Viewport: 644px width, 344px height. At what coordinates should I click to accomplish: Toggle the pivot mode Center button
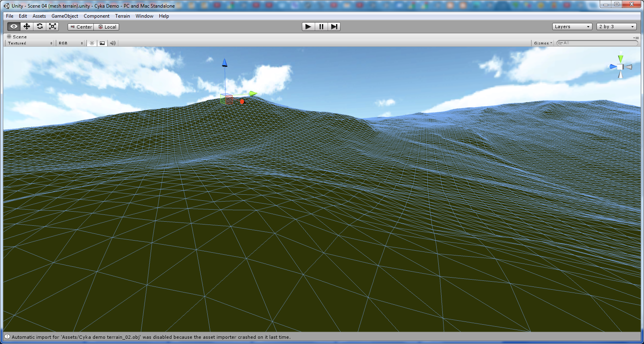pos(81,27)
